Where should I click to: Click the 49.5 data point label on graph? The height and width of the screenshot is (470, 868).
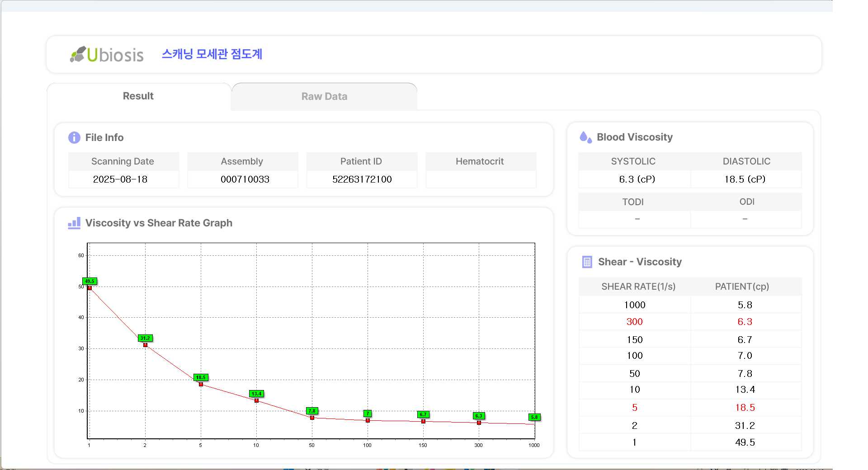click(90, 281)
